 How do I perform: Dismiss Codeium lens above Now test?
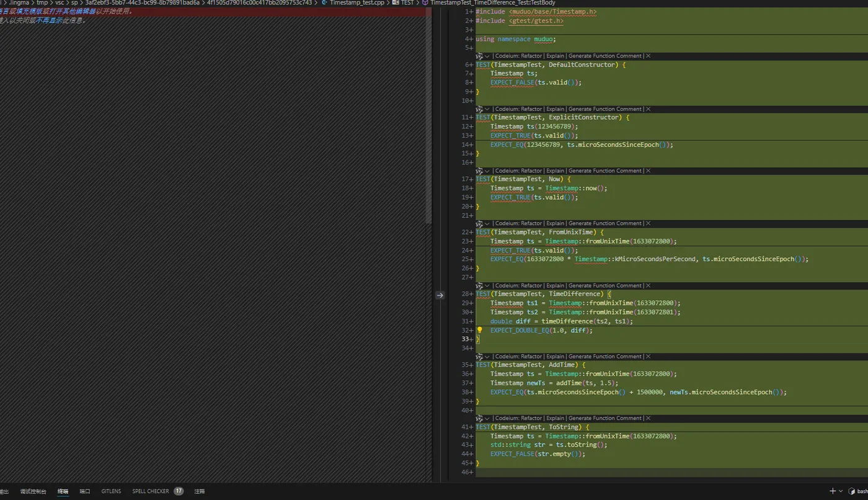click(x=649, y=171)
